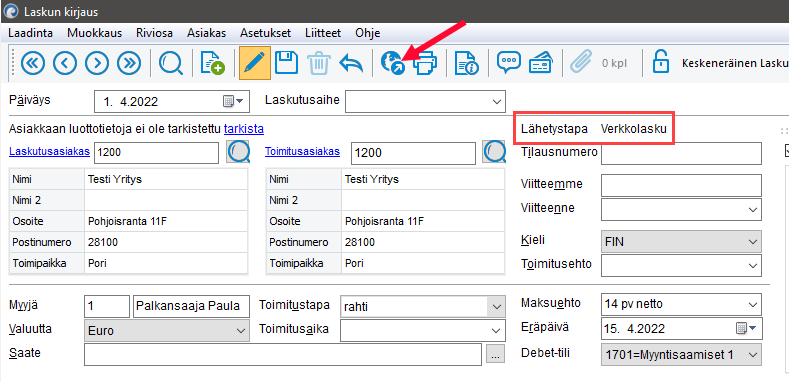The image size is (789, 382).
Task: Click the Saate ellipsis browse button
Action: (x=496, y=354)
